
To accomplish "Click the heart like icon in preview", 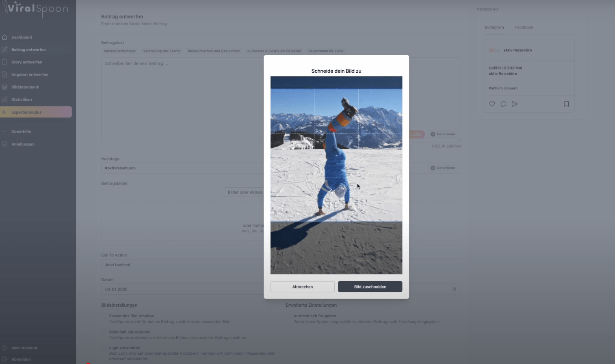I will coord(492,104).
